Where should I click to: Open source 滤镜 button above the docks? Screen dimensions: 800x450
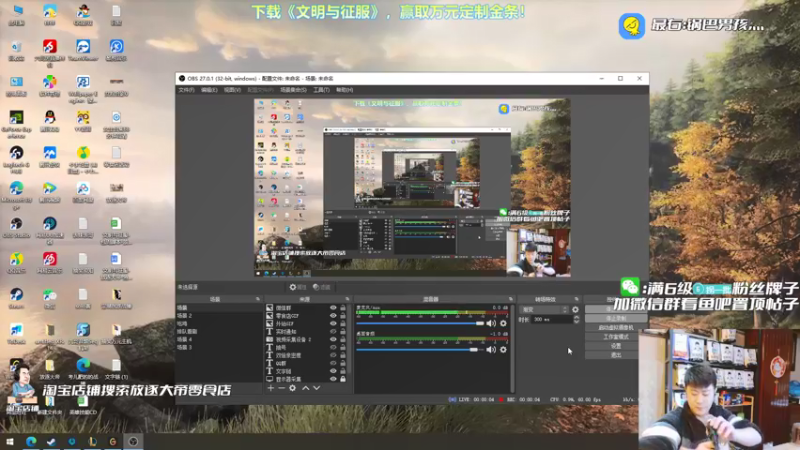(321, 287)
